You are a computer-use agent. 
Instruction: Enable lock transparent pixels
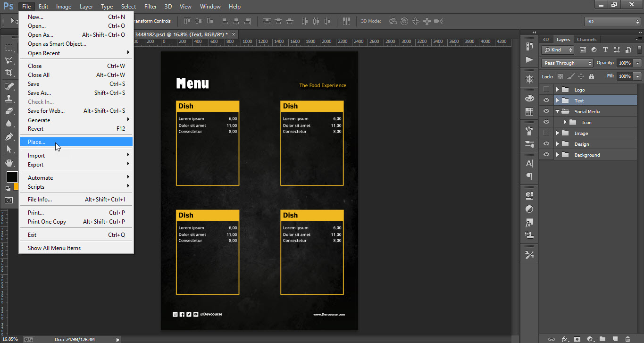pos(560,76)
